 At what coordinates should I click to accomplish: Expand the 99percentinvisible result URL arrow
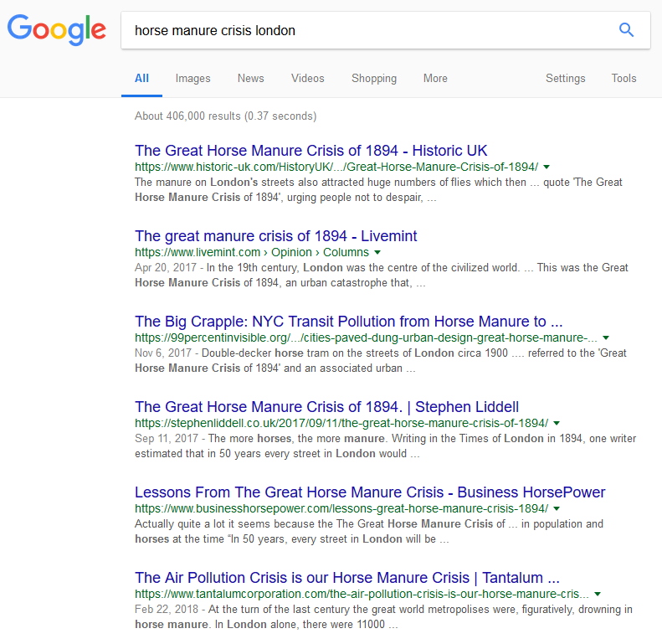pyautogui.click(x=606, y=337)
